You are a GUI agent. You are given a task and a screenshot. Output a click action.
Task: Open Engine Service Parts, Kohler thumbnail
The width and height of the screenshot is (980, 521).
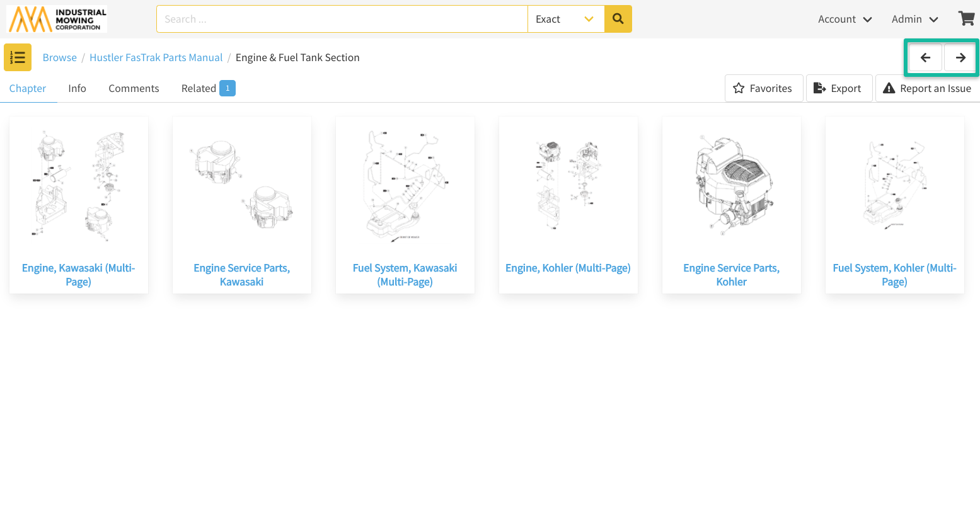[731, 186]
